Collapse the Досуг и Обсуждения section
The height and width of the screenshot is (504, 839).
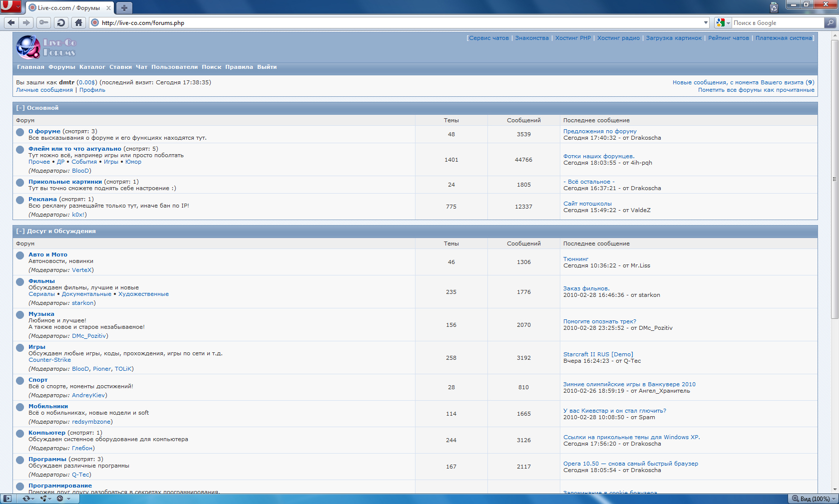pyautogui.click(x=20, y=231)
